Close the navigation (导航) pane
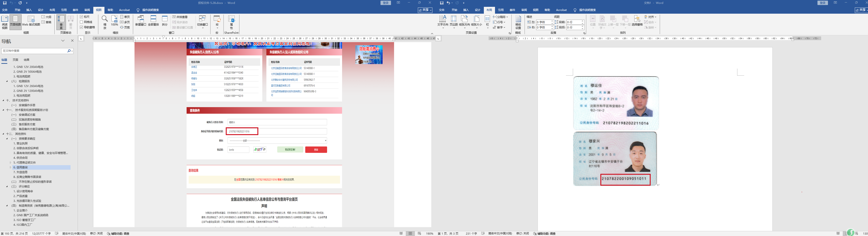 pyautogui.click(x=72, y=41)
